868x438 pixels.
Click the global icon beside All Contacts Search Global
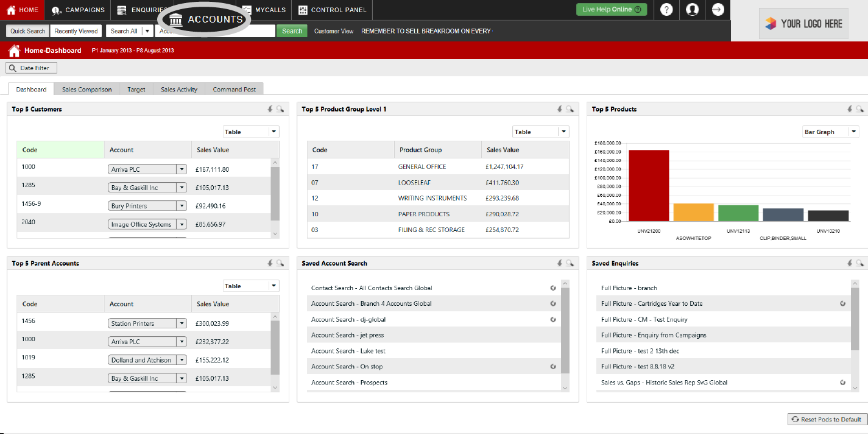553,288
